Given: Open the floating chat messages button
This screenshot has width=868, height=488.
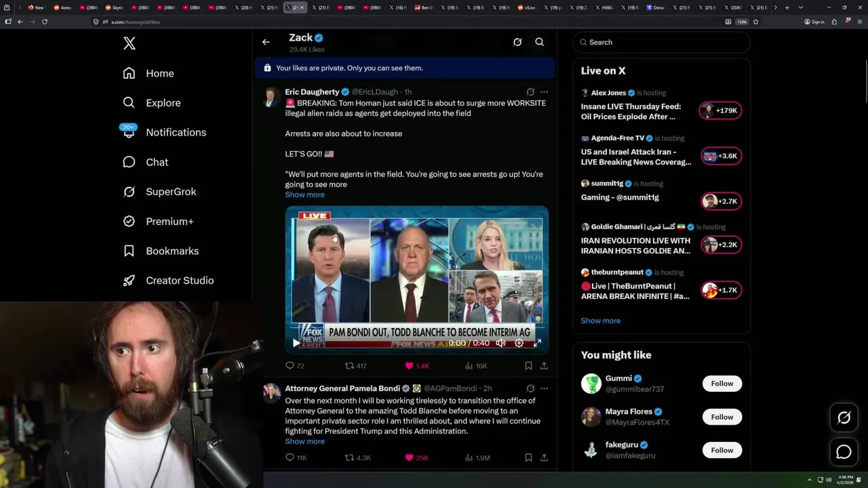Looking at the screenshot, I should coord(844,452).
